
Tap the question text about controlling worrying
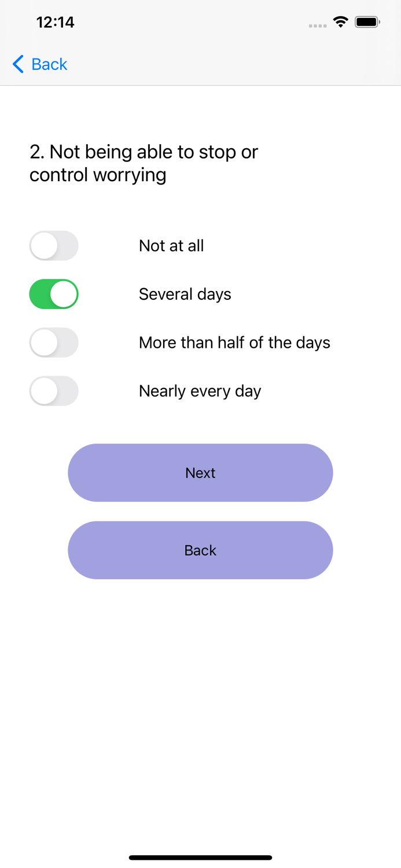144,163
